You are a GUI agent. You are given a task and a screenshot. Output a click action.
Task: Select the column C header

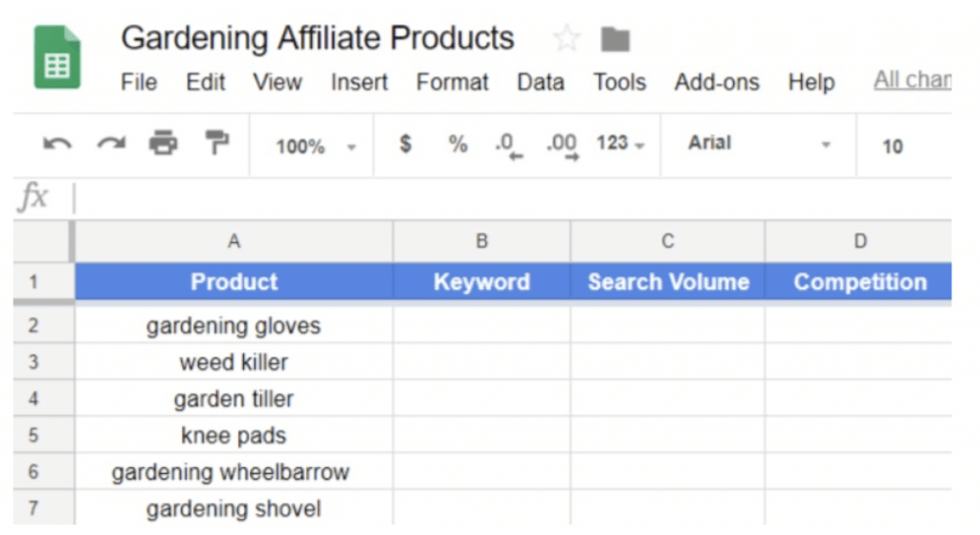click(668, 242)
